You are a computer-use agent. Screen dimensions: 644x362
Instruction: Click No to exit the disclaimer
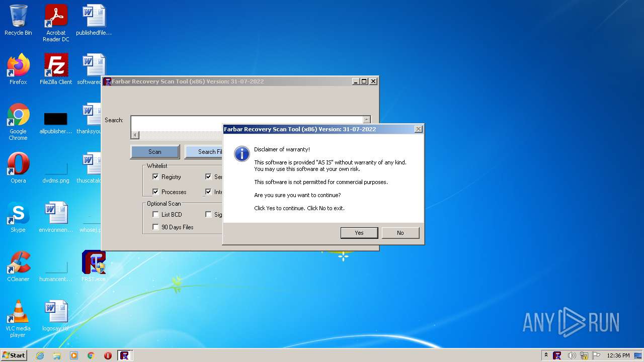tap(400, 233)
